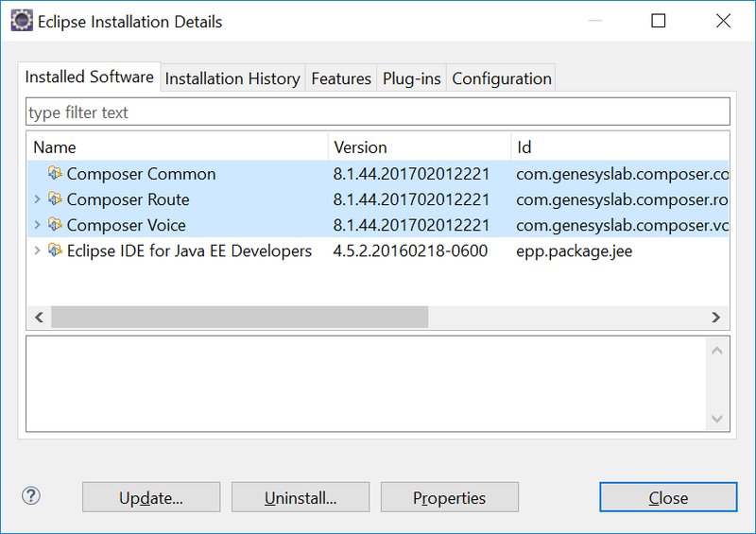Select Eclipse IDE for Java EE Developers row
The width and height of the screenshot is (756, 534).
378,250
